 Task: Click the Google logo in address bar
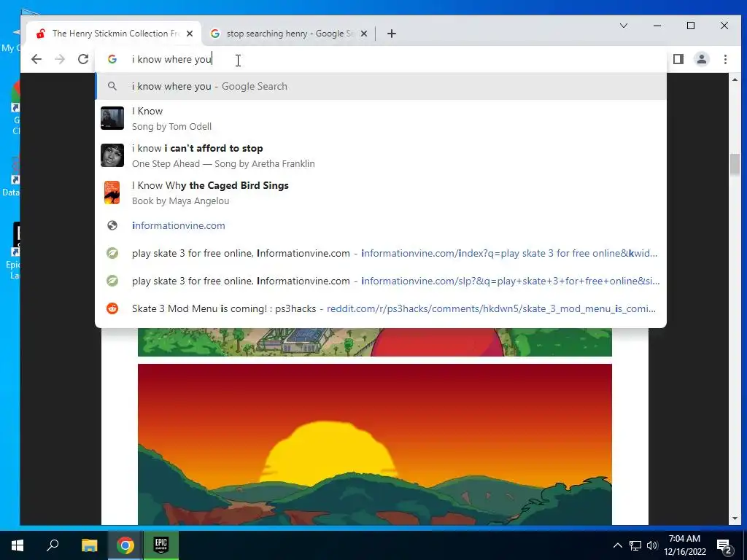112,59
